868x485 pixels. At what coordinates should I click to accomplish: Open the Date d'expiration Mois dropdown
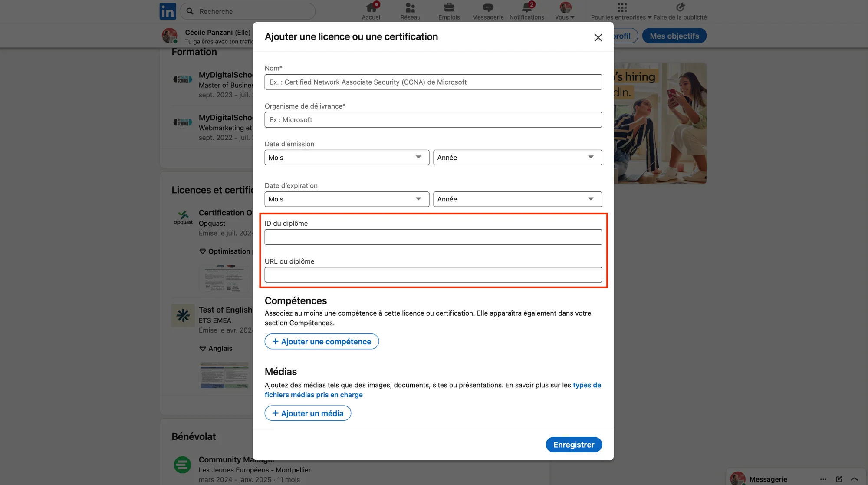[347, 199]
